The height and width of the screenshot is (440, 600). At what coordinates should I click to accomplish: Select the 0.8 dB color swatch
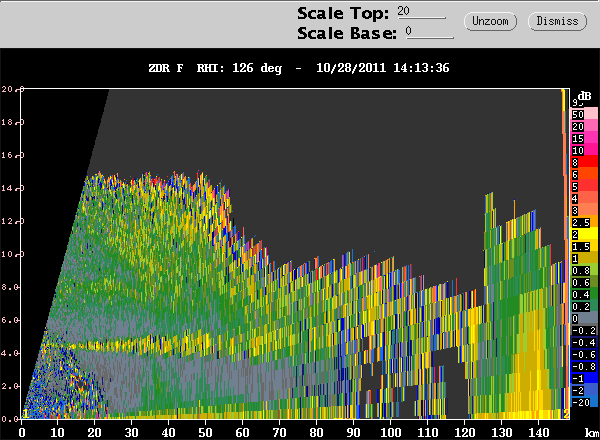coord(584,270)
